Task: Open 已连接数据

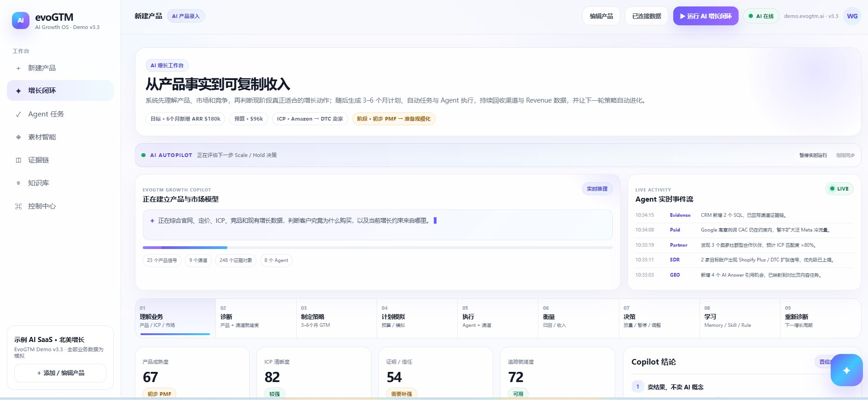Action: click(647, 16)
